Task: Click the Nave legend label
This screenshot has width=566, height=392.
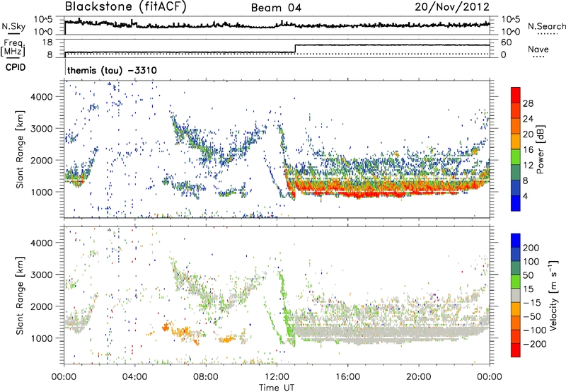Action: point(538,49)
